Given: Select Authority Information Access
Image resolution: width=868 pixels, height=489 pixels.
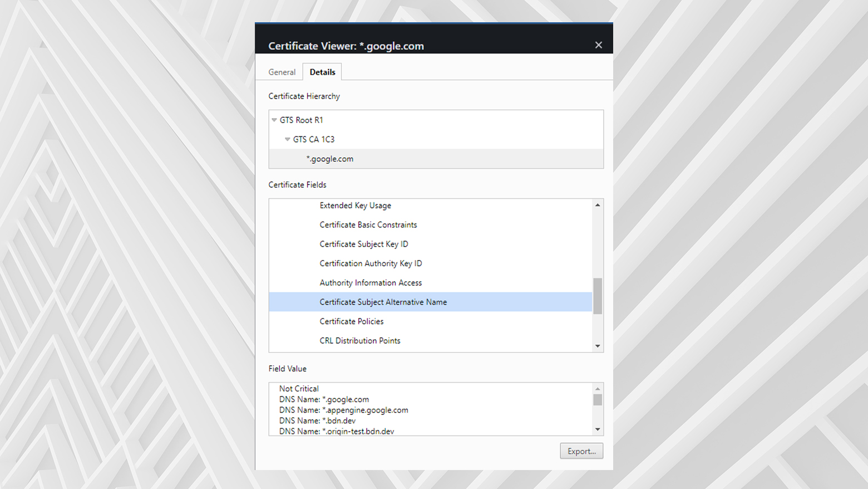Looking at the screenshot, I should [x=371, y=282].
